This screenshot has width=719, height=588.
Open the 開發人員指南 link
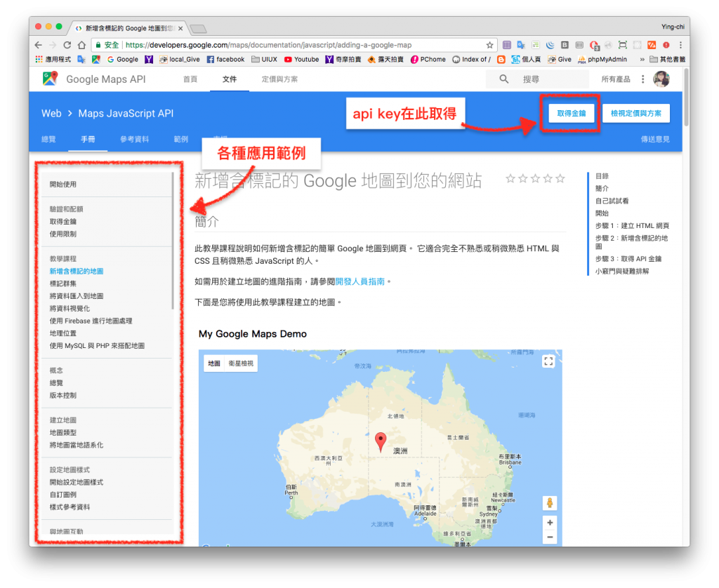click(x=360, y=281)
